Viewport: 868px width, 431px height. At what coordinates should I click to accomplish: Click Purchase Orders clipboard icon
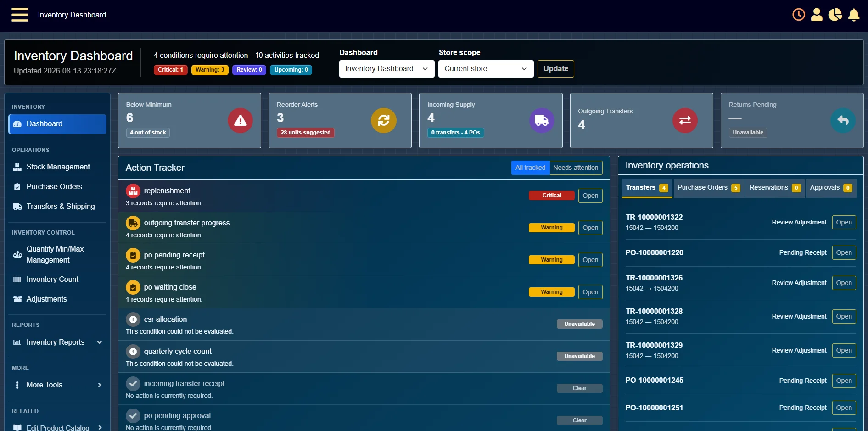17,187
